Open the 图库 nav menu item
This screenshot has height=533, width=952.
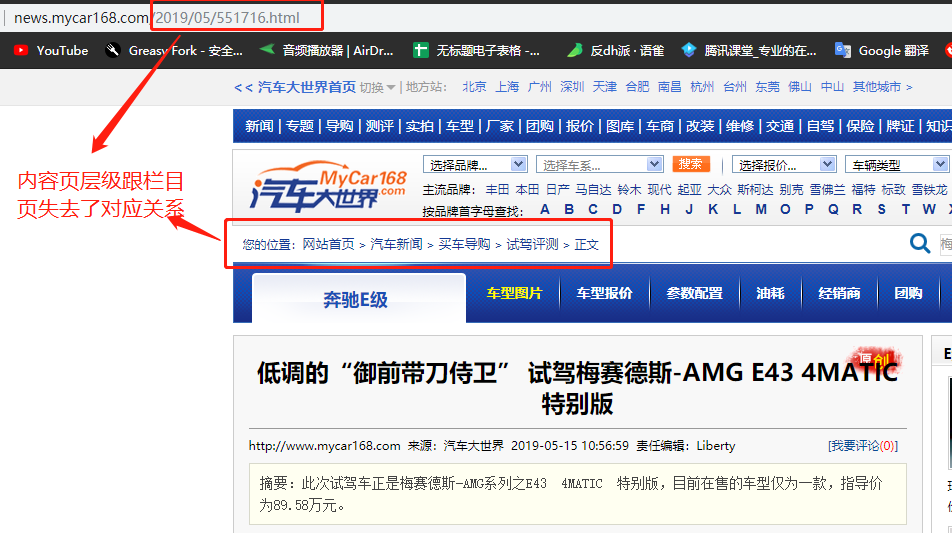coord(620,126)
